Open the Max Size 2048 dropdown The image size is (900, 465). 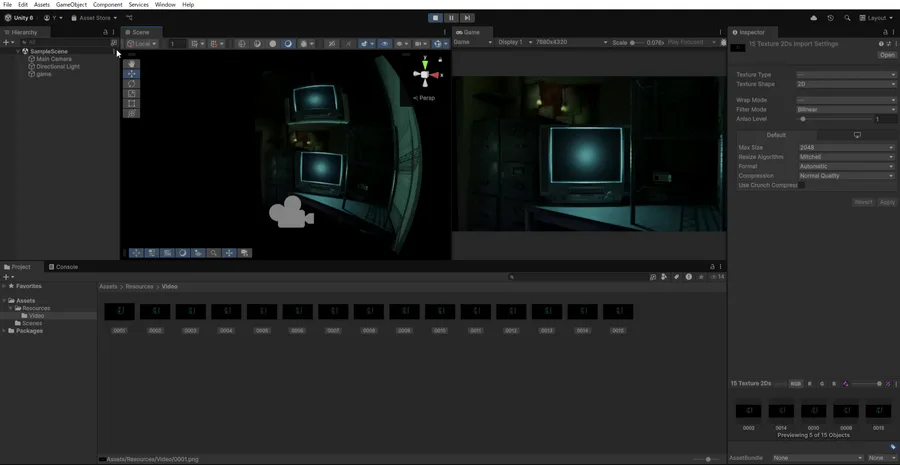point(847,148)
